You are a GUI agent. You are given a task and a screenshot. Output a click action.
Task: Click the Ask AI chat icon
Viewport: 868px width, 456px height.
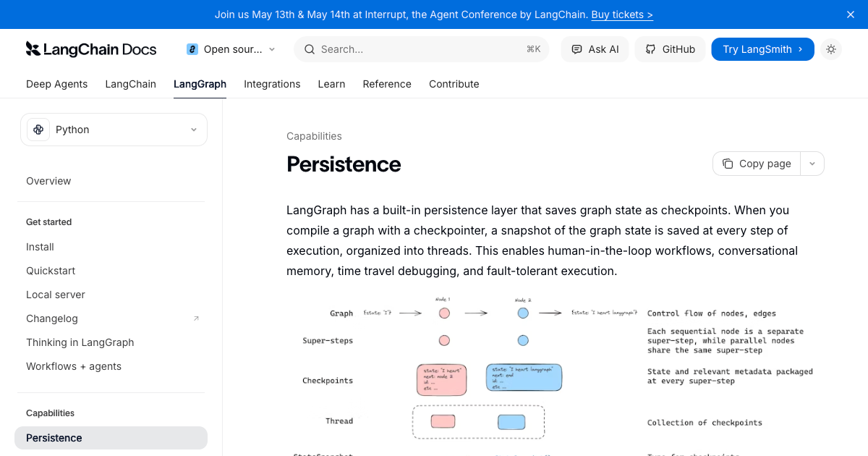(576, 49)
